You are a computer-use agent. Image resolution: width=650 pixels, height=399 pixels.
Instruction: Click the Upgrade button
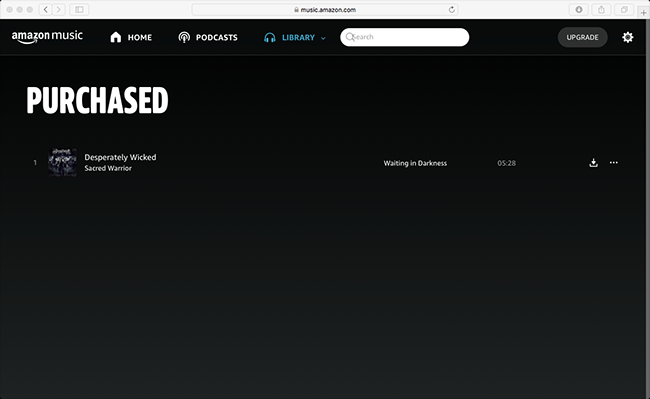pos(582,37)
